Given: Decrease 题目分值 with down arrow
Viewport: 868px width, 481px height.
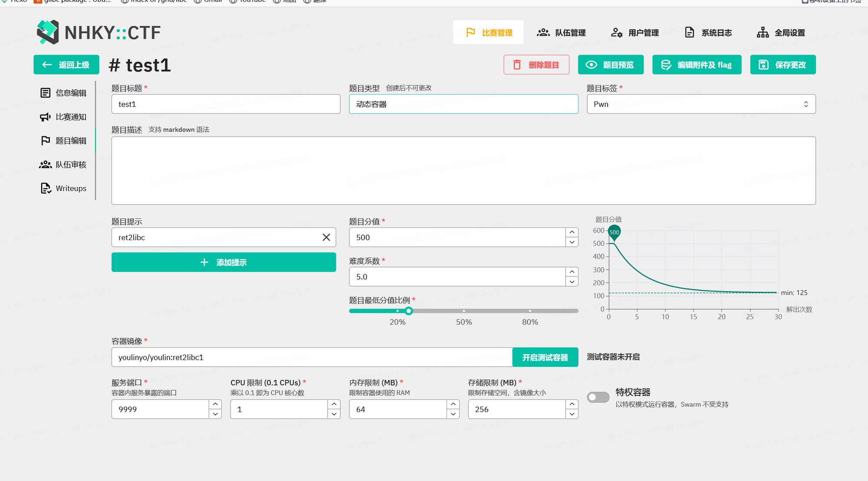Looking at the screenshot, I should click(572, 242).
